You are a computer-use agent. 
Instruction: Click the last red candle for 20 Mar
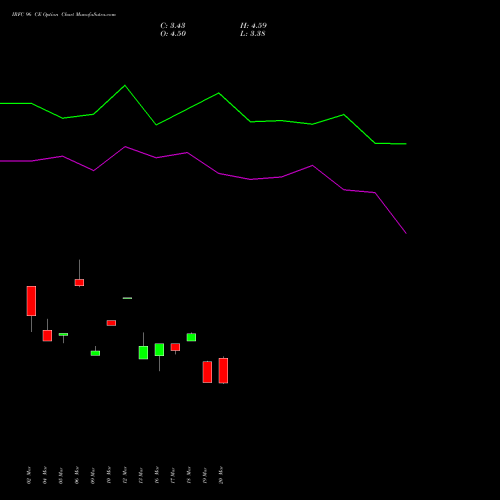coord(223,371)
